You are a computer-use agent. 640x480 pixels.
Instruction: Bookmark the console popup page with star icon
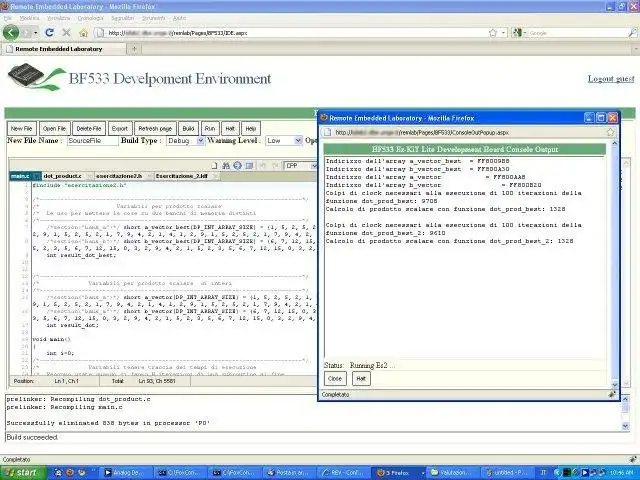(x=610, y=132)
